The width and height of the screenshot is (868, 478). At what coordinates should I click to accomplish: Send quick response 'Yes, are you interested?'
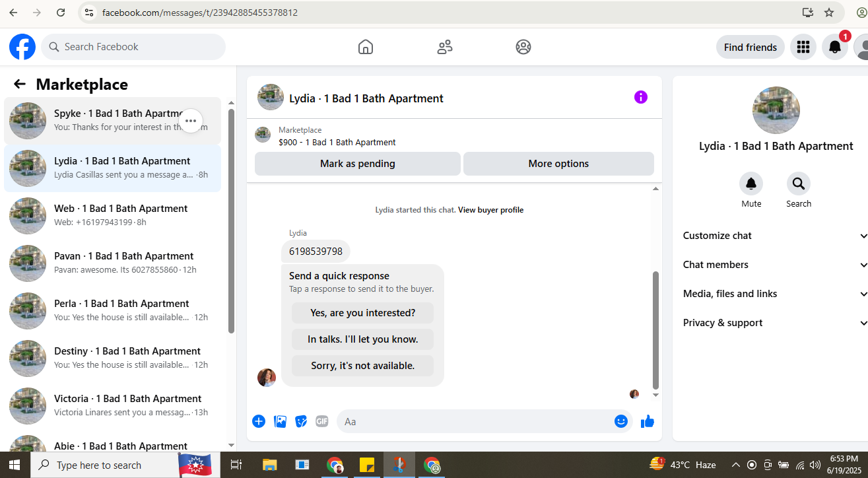tap(363, 313)
